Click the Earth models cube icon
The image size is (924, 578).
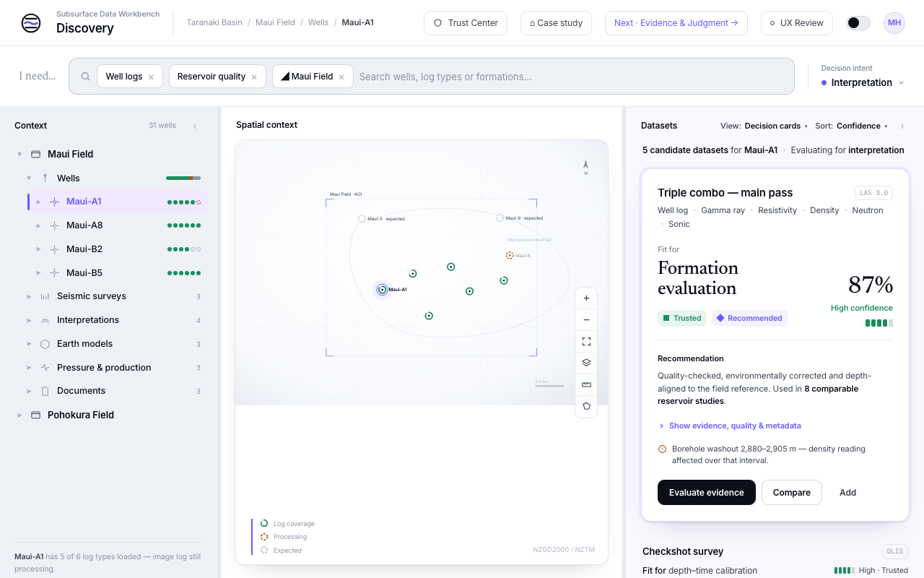coord(45,344)
